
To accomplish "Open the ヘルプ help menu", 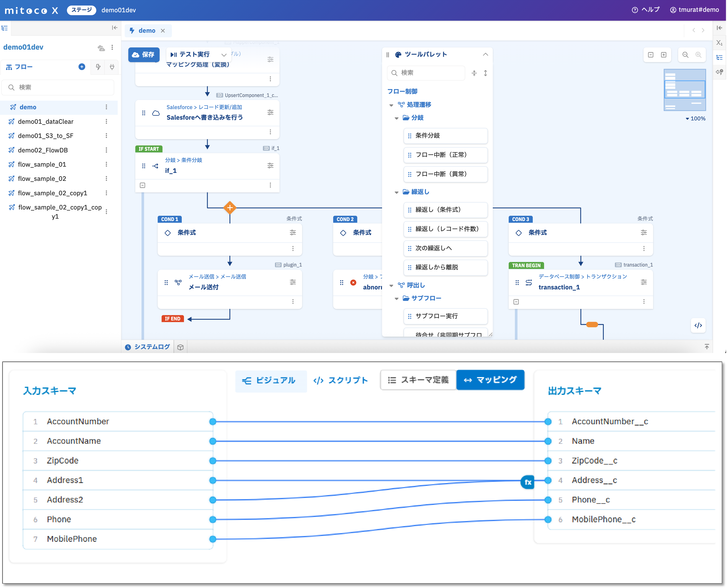I will click(646, 10).
